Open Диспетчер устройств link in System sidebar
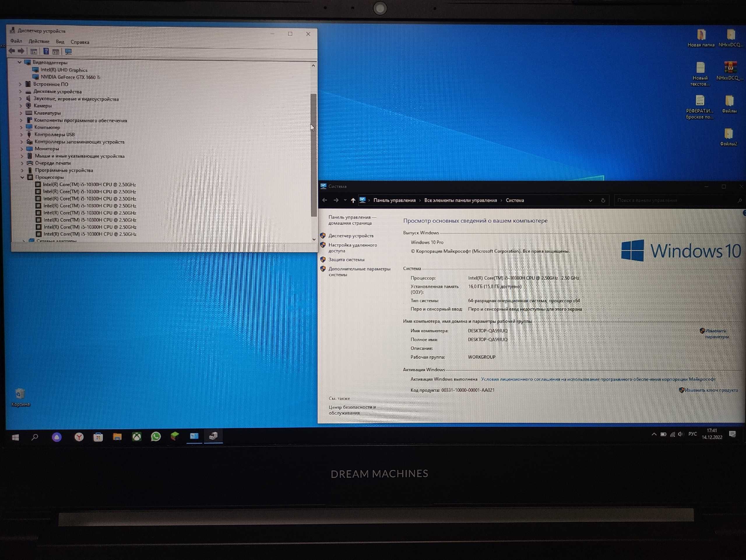Image resolution: width=746 pixels, height=560 pixels. (x=351, y=236)
